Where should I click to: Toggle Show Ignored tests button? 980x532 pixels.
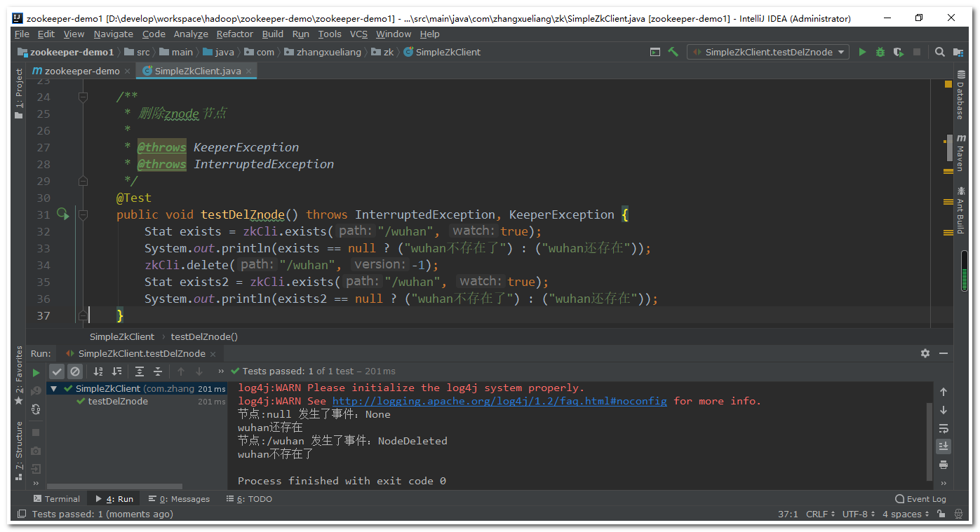pos(74,371)
